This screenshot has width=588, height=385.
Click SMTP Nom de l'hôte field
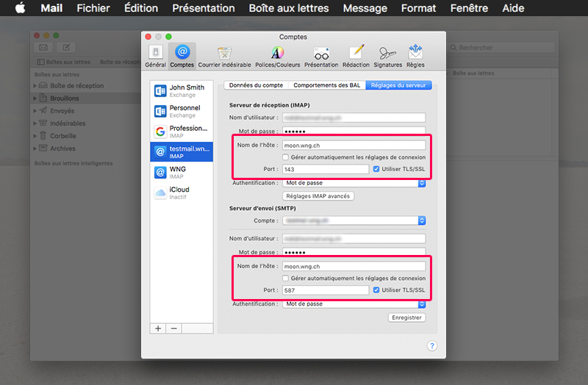[x=354, y=266]
